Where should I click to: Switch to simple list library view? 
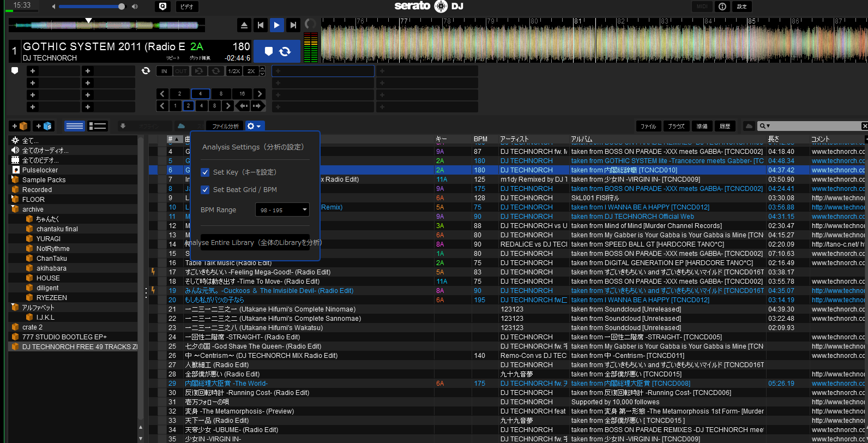click(75, 126)
